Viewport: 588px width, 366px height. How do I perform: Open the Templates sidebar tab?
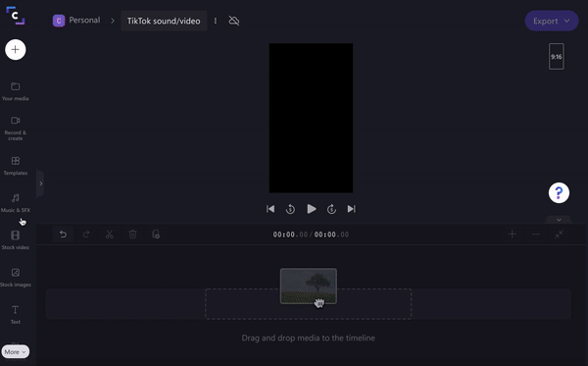click(x=16, y=166)
